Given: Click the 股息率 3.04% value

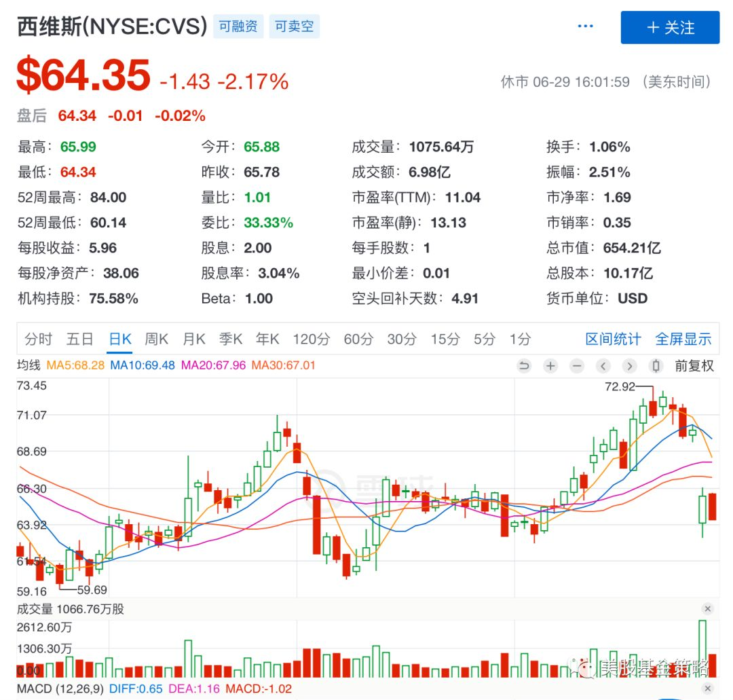Looking at the screenshot, I should (x=279, y=273).
